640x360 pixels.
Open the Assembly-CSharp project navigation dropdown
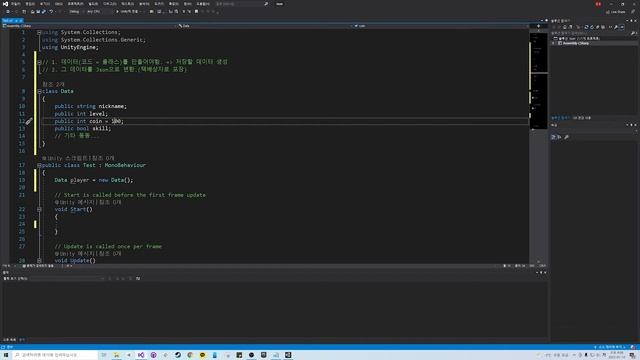89,26
